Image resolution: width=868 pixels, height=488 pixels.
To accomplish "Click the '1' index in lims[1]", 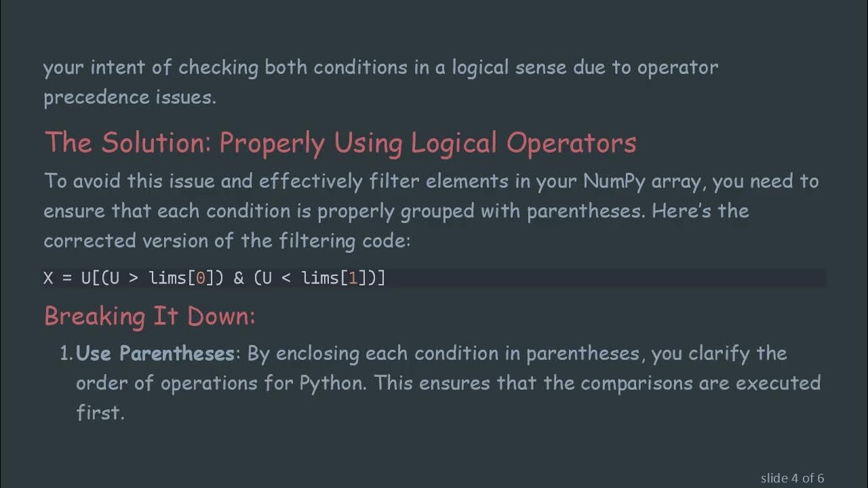I will 353,278.
